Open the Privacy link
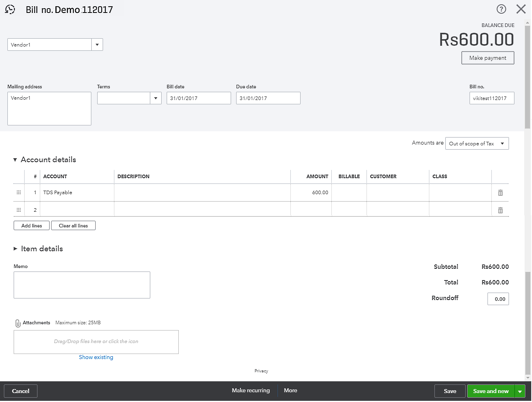The height and width of the screenshot is (402, 532). click(262, 371)
